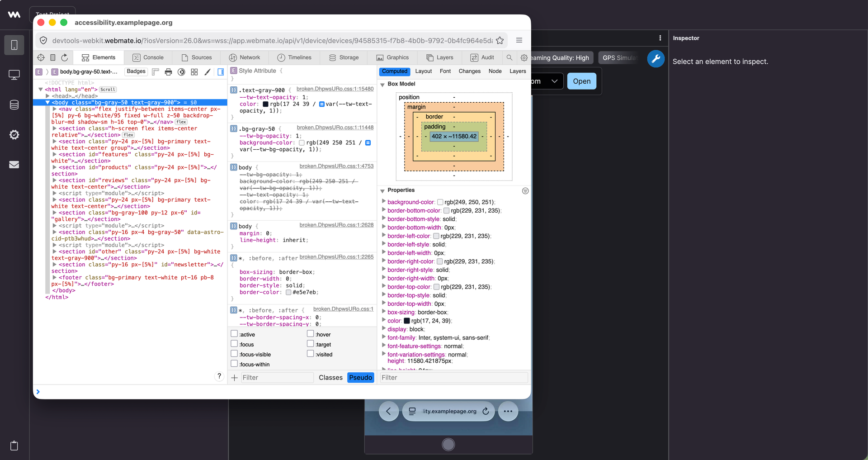Viewport: 868px width, 460px height.
Task: Open broken.DhpwsURo.css:1:15480 source link
Action: 335,89
